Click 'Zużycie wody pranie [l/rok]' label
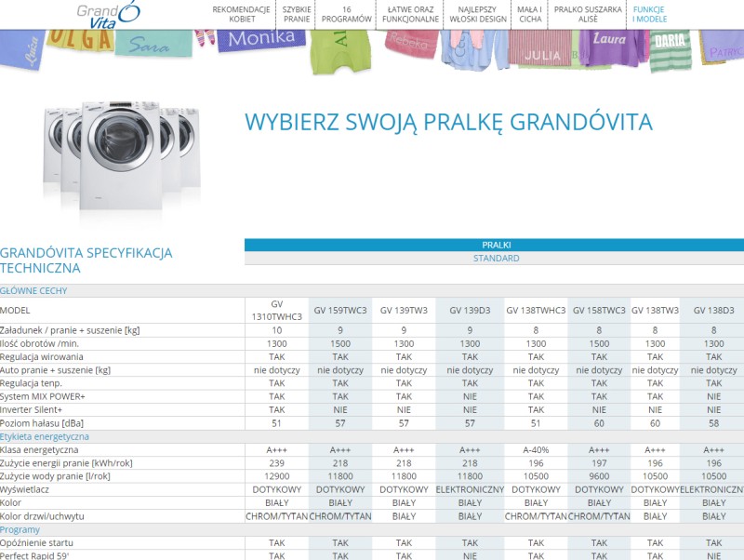The image size is (744, 560). coord(55,476)
